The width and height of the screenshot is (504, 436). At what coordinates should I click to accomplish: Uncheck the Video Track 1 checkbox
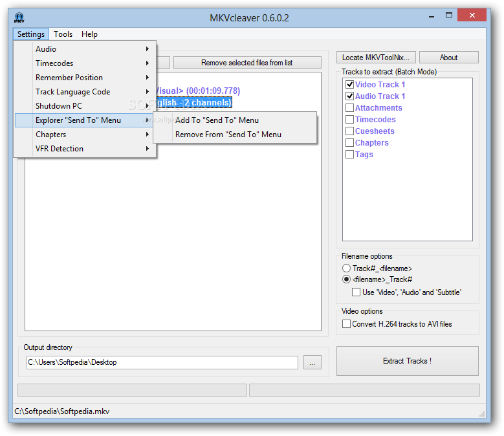350,85
